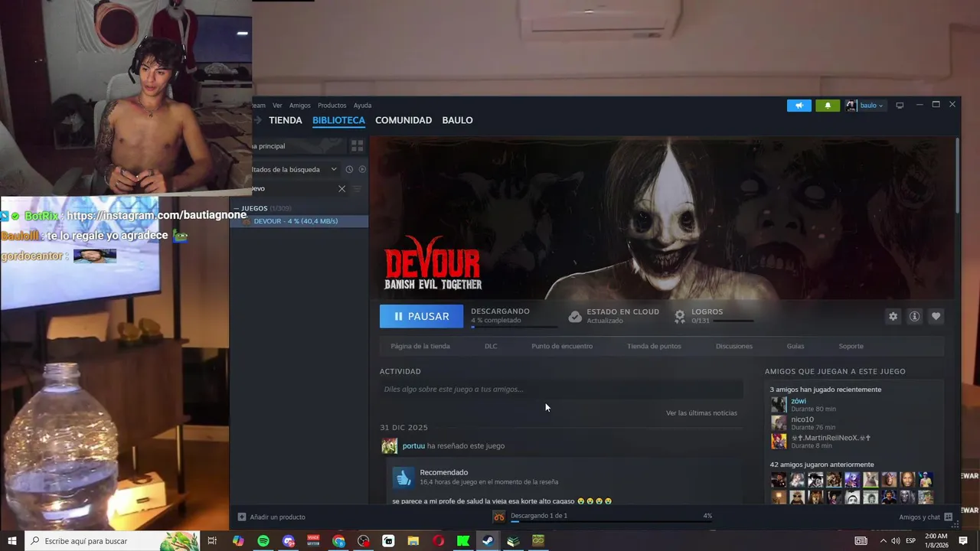Open Windows notification center
This screenshot has height=551, width=980.
(963, 541)
